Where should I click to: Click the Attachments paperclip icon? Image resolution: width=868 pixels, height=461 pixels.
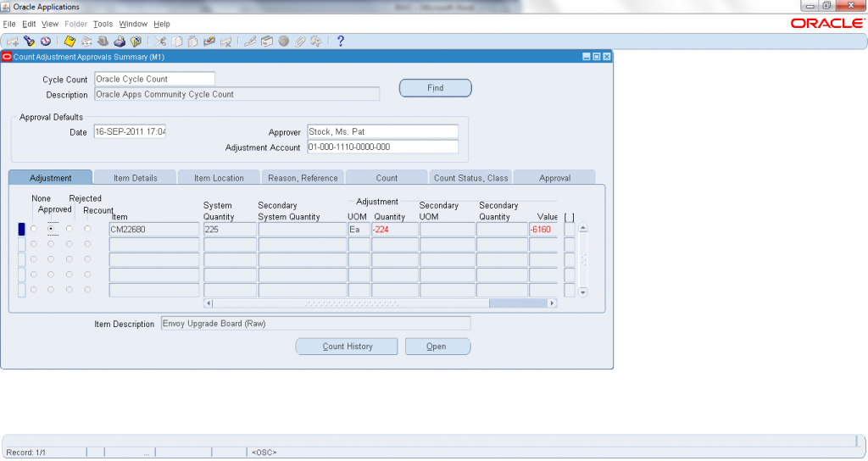tap(299, 41)
